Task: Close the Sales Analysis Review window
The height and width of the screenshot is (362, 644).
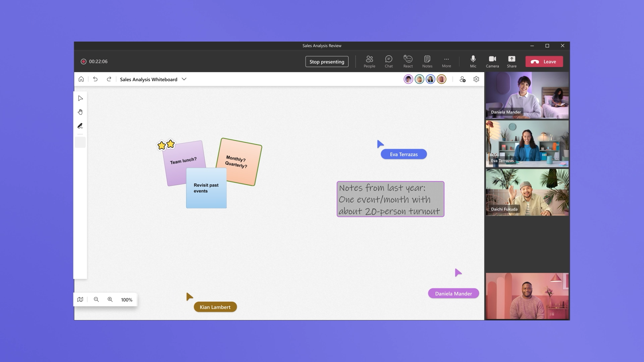Action: [x=562, y=46]
